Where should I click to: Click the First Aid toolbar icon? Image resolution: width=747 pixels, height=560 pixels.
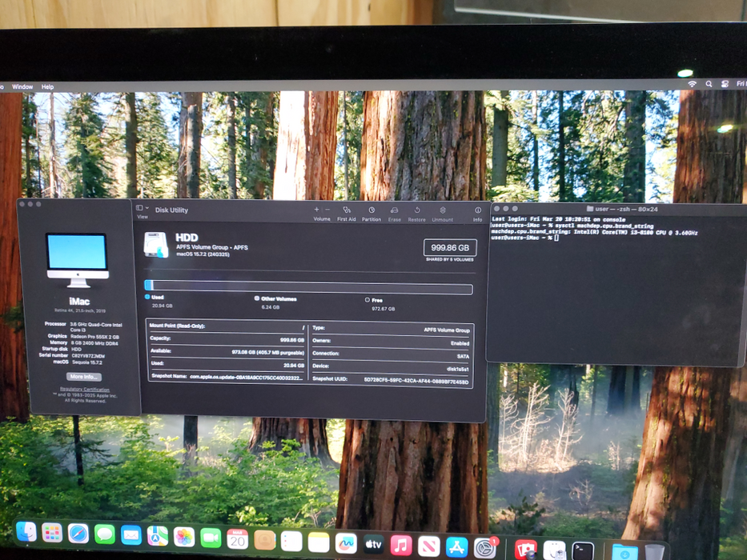(347, 210)
